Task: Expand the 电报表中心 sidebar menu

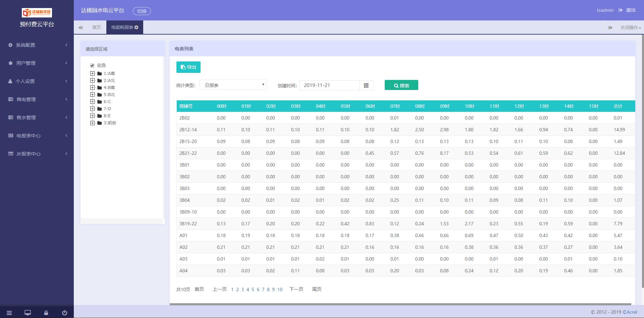Action: [37, 136]
